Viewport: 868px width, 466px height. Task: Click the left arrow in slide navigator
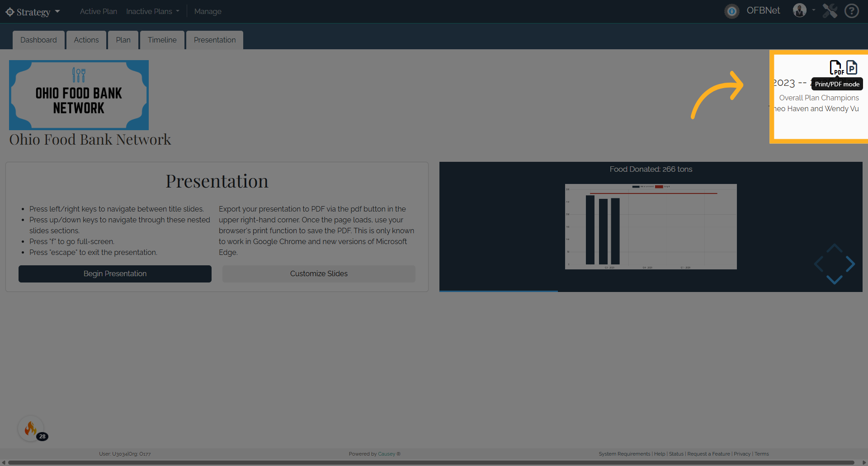[x=819, y=264]
